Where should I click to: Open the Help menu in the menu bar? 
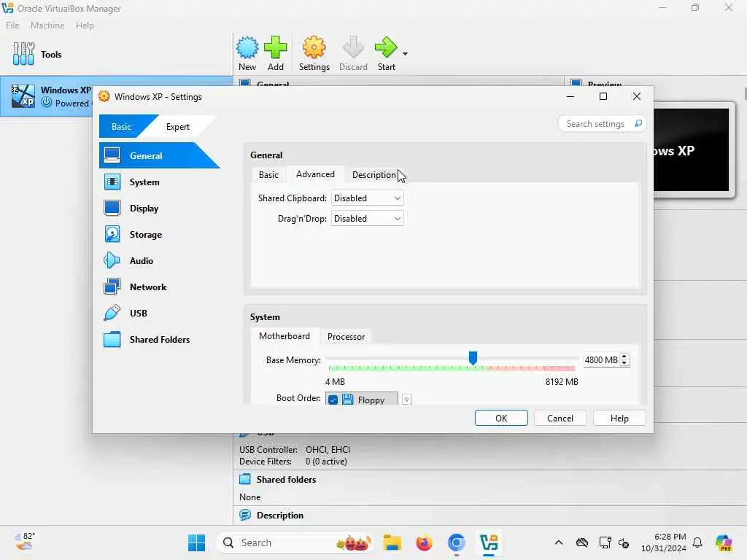[x=85, y=26]
